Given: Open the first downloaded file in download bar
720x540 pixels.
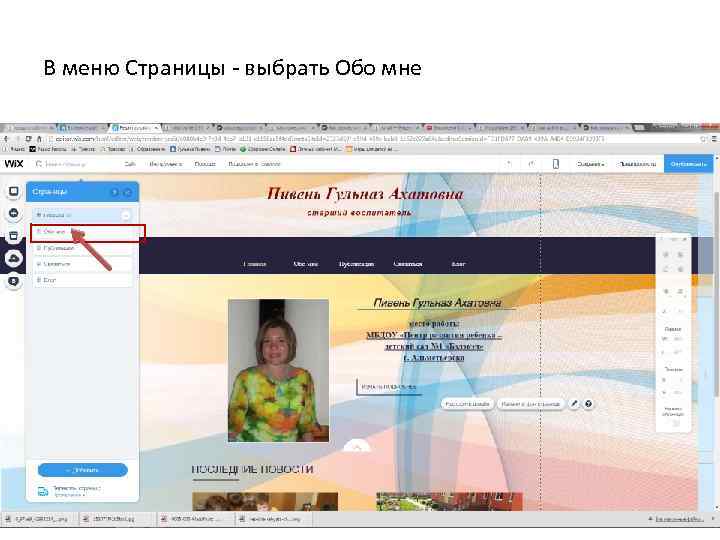Looking at the screenshot, I should coord(37,519).
